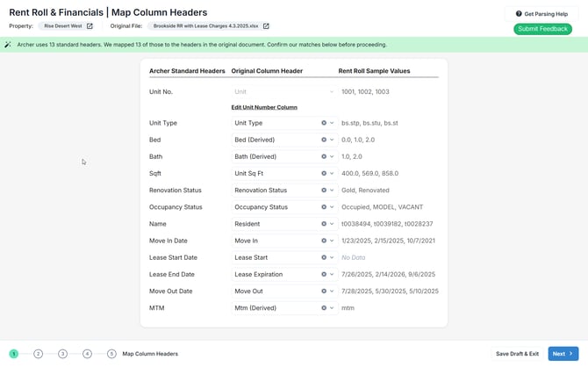588x367 pixels.
Task: Jump to step 4 in progress stepper
Action: tap(87, 354)
